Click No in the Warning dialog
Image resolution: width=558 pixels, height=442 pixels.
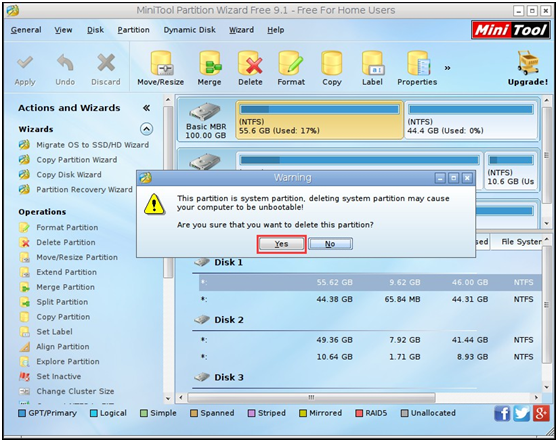tap(330, 244)
